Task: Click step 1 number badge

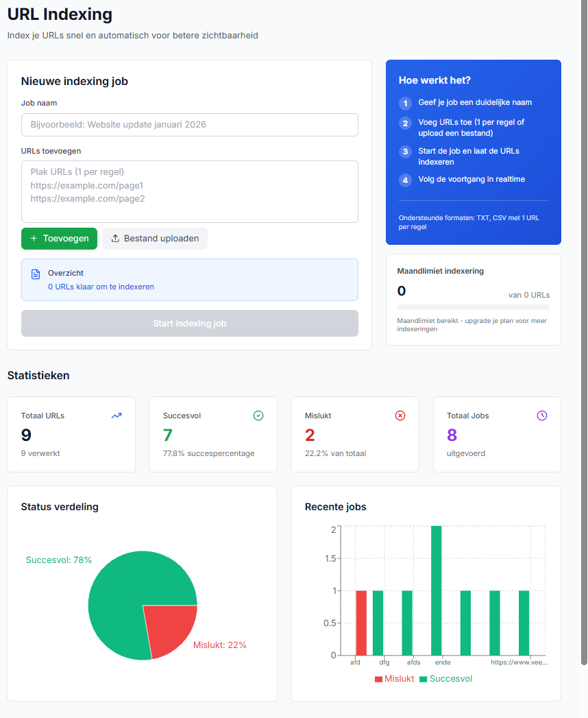Action: click(405, 103)
